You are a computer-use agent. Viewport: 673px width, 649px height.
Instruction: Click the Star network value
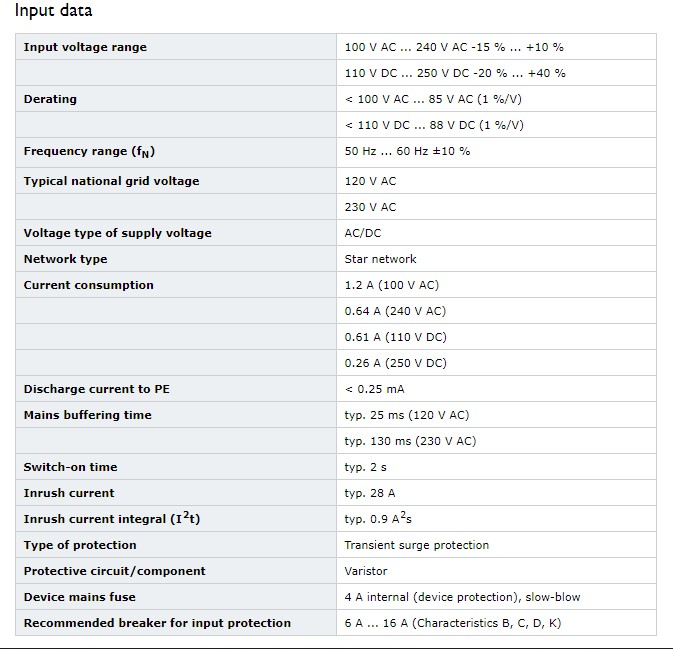point(380,259)
